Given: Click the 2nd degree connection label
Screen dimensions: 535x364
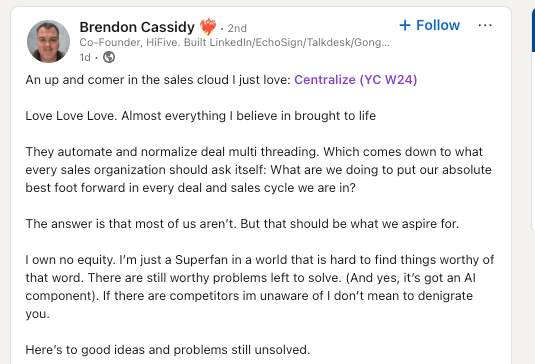Looking at the screenshot, I should click(x=237, y=28).
